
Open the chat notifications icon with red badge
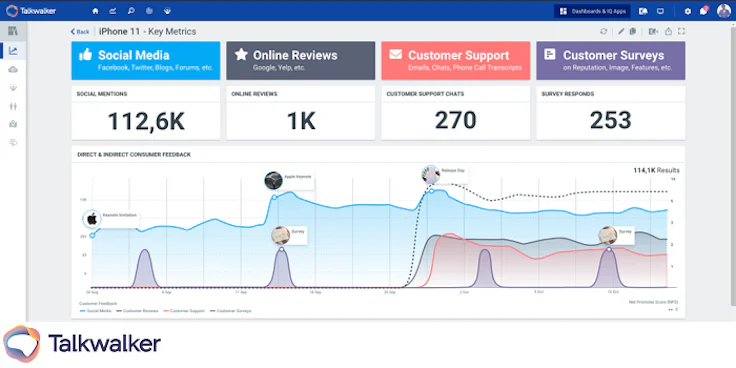pyautogui.click(x=704, y=10)
